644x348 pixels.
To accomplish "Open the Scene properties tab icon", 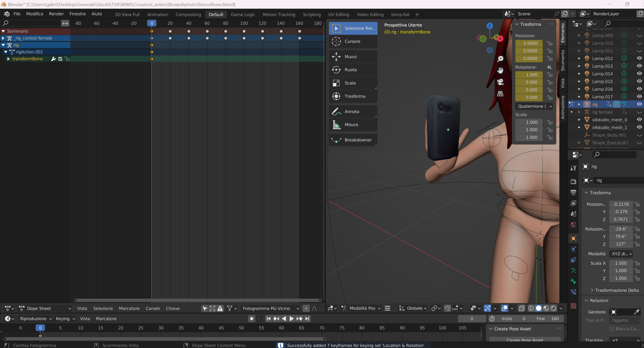I will 574,214.
